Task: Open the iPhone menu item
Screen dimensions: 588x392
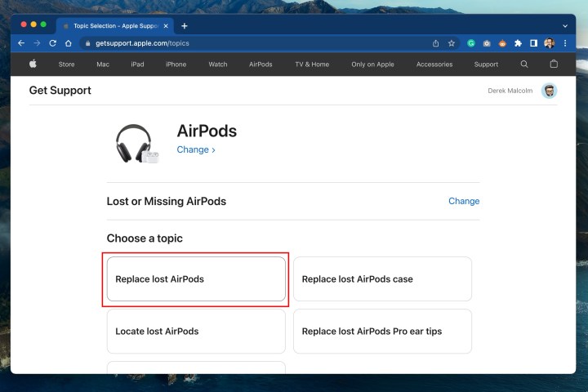Action: coord(176,65)
